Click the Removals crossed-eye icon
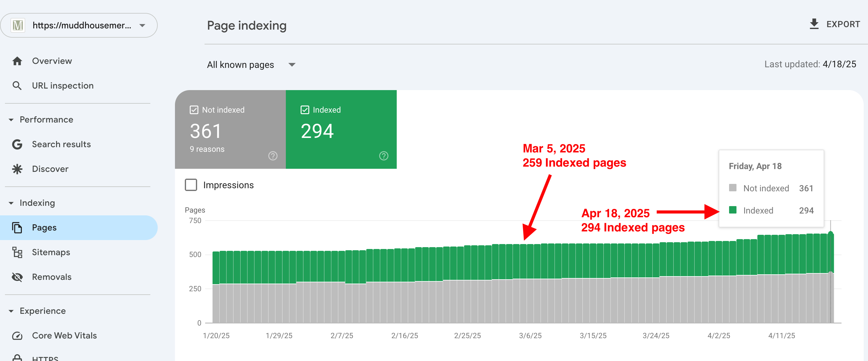The image size is (868, 361). 17,277
